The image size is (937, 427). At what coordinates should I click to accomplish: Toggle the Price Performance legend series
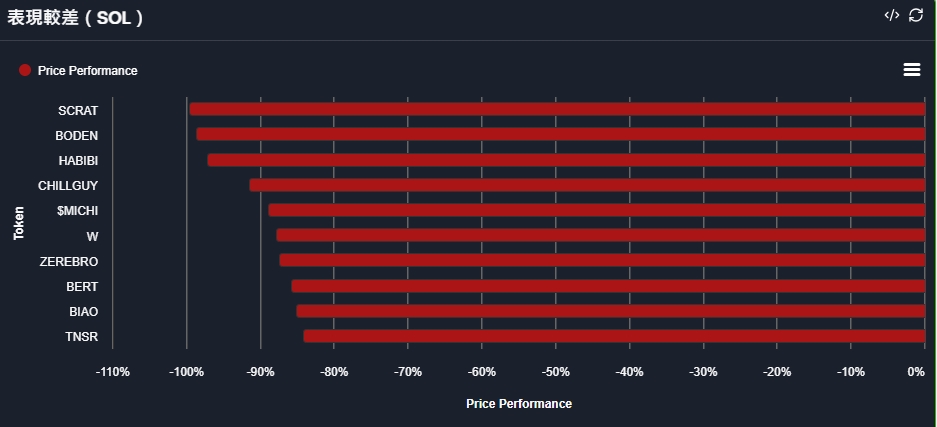coord(87,71)
